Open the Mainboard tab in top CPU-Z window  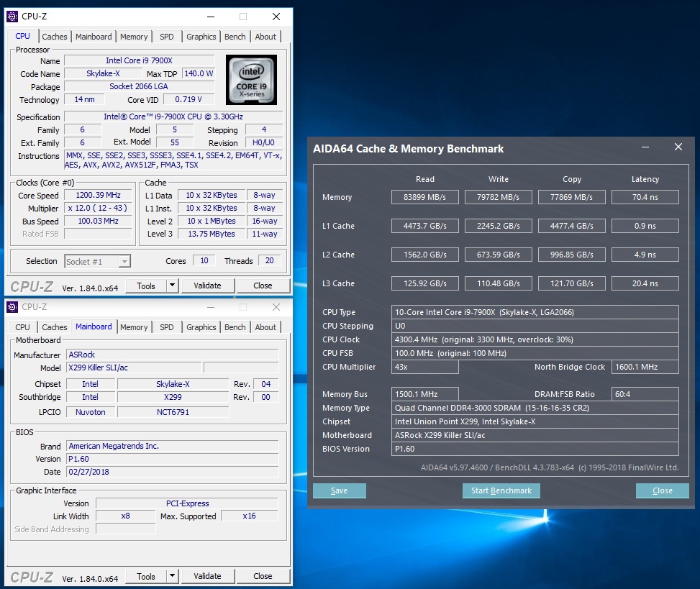[94, 37]
